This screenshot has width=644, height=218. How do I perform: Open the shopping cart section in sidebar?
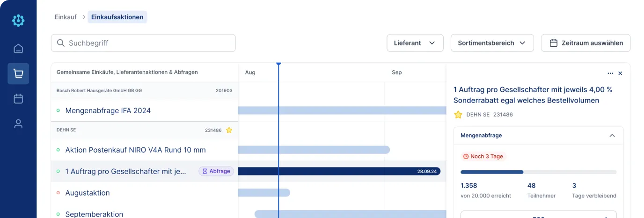[x=18, y=74]
